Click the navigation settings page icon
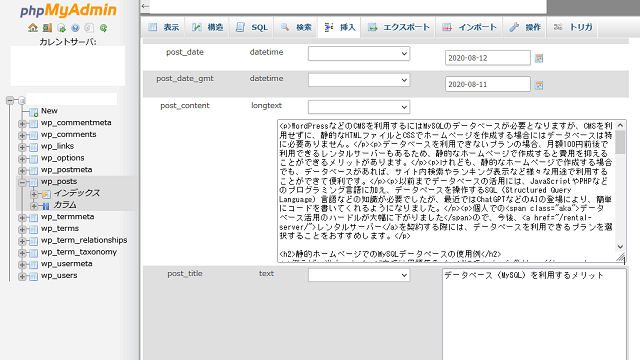The image size is (640, 360). click(x=89, y=28)
